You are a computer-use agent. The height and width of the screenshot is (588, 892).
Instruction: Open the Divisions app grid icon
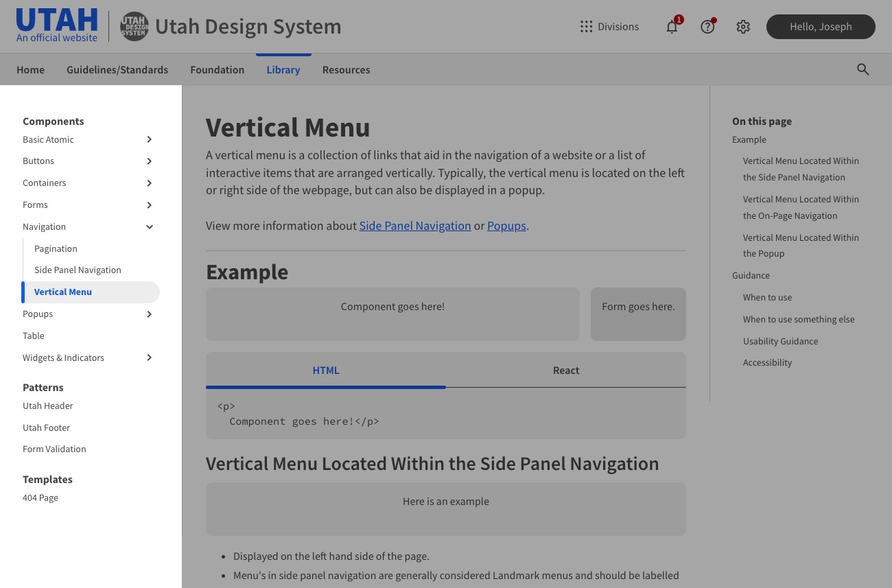coord(586,26)
